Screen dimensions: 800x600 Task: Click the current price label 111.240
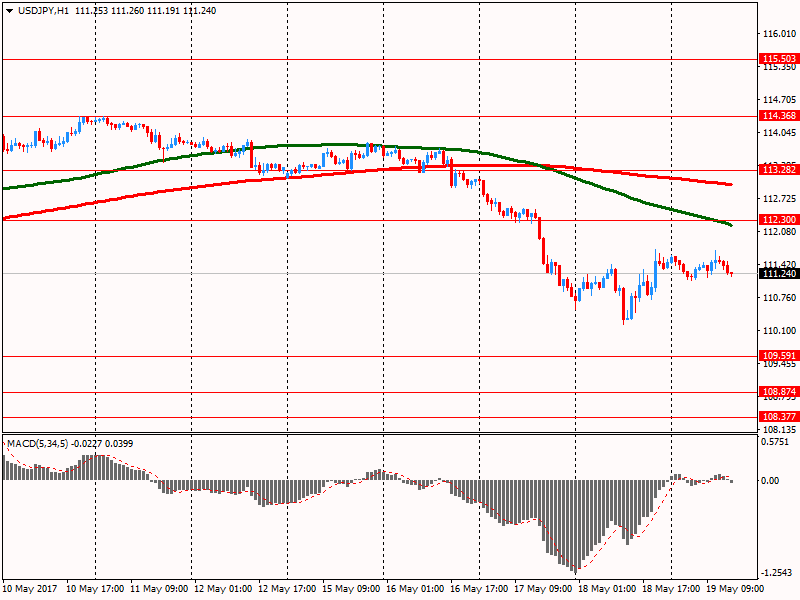pos(779,274)
